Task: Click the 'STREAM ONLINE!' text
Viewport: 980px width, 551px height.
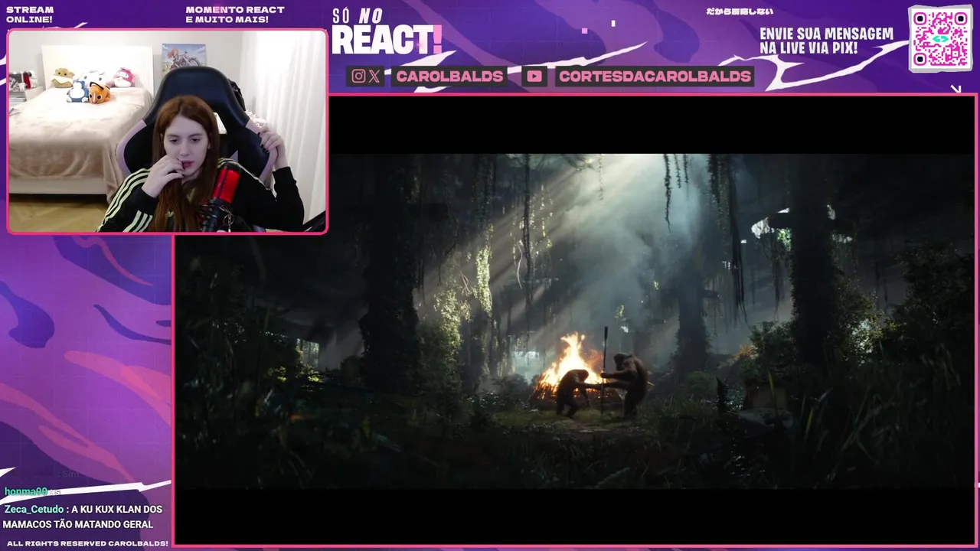Action: point(30,15)
